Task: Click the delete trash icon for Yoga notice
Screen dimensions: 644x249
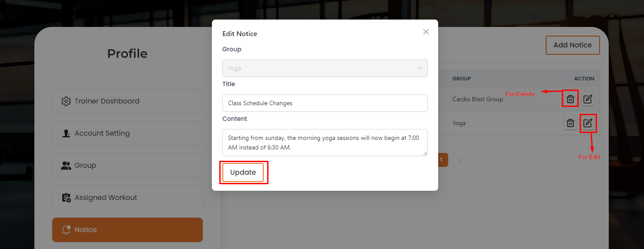Action: [x=570, y=123]
